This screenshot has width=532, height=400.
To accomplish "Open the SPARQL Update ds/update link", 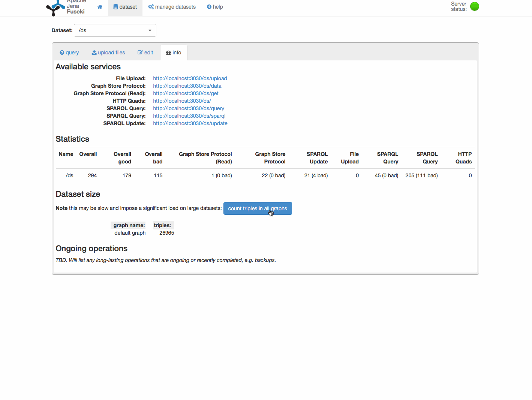I will coord(190,123).
